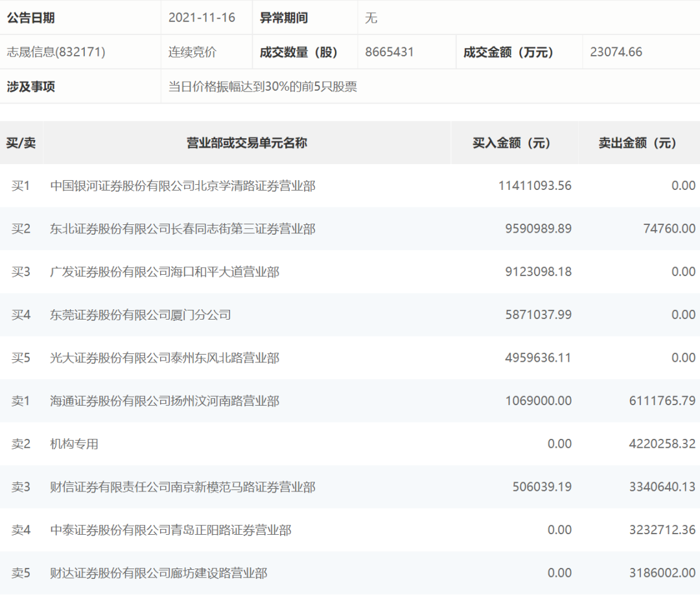Click the 买/卖 column header
The height and width of the screenshot is (599, 700).
(x=21, y=143)
